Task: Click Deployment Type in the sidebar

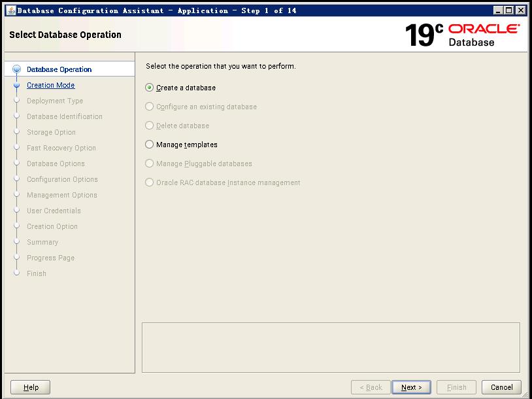Action: click(x=55, y=101)
